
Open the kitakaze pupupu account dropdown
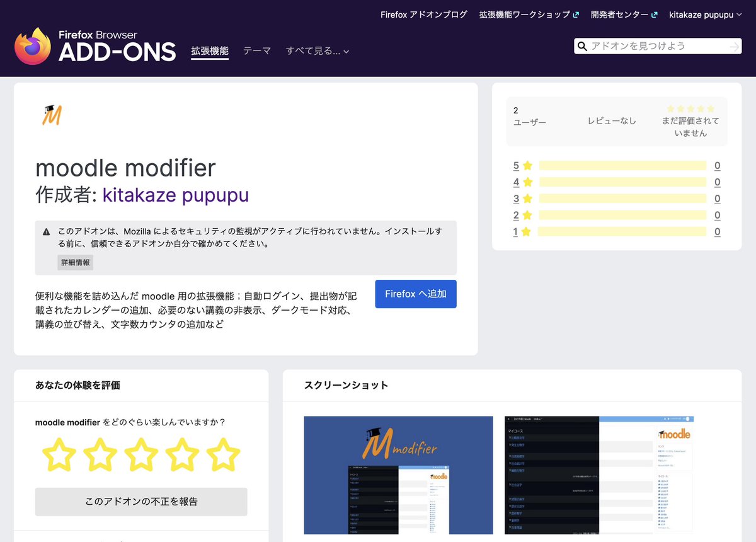tap(705, 14)
